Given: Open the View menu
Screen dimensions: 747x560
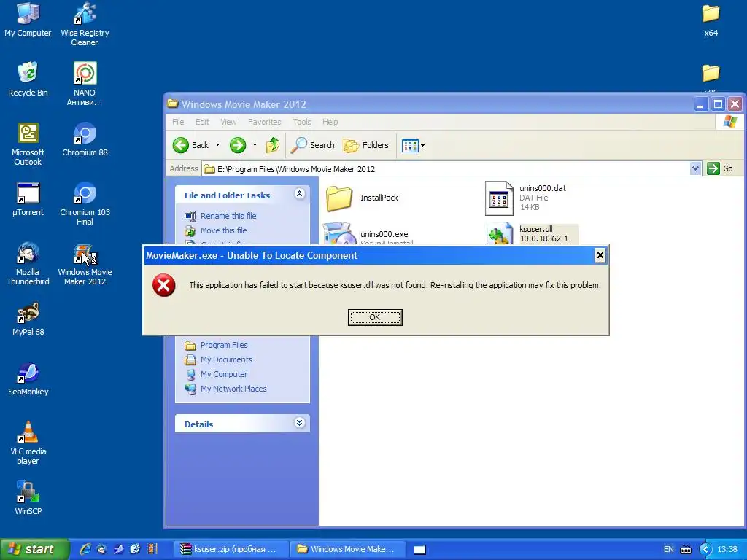Looking at the screenshot, I should [x=228, y=122].
